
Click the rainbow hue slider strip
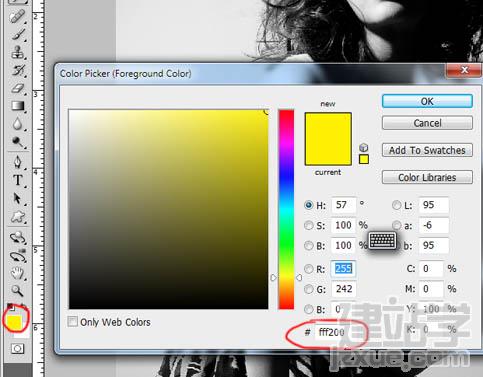click(x=286, y=209)
